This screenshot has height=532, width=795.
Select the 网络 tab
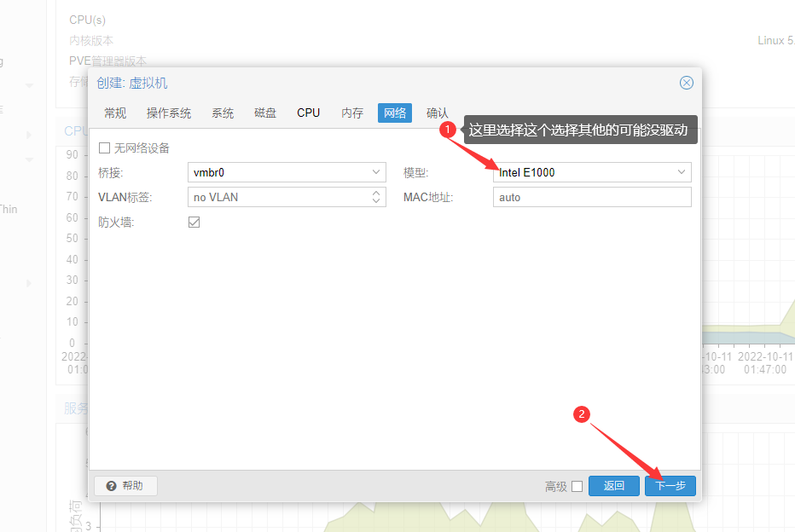click(394, 113)
